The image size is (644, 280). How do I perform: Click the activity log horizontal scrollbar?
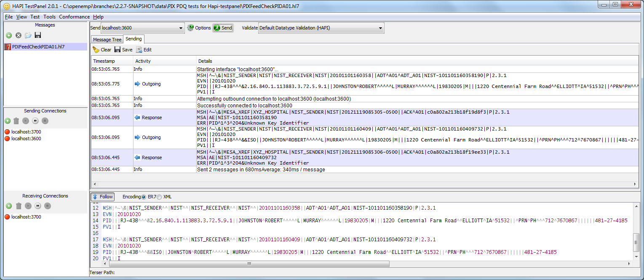[365, 184]
